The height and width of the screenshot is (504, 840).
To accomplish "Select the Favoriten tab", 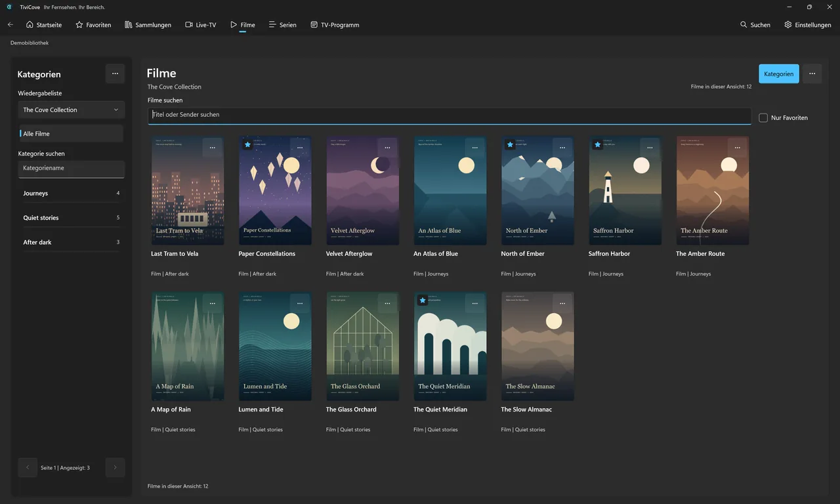I will (93, 25).
